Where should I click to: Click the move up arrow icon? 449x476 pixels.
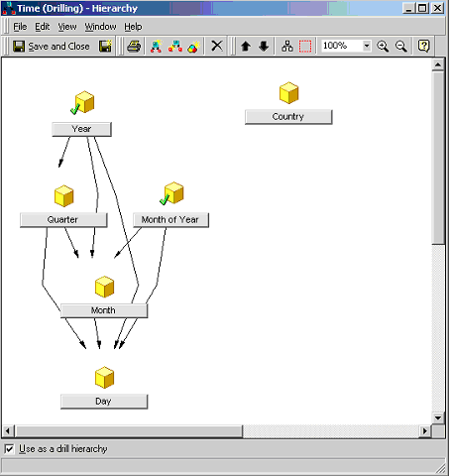pos(246,47)
